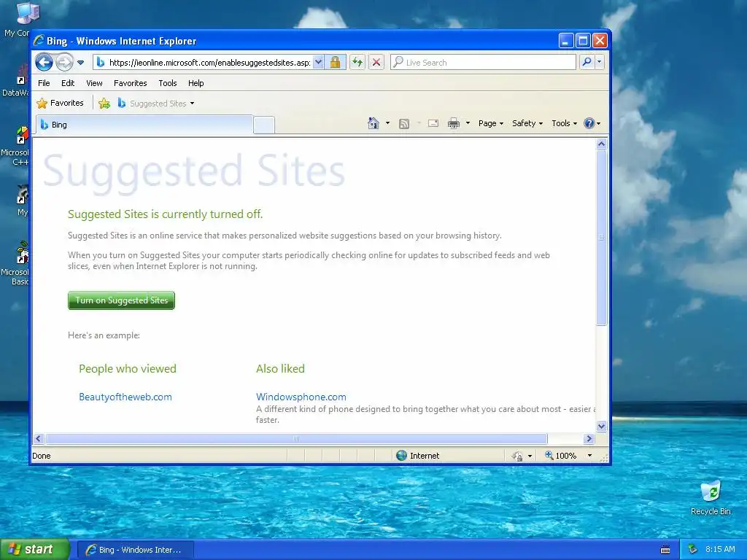Click horizontal scrollbar right arrow
Screen dimensions: 747x560
coord(589,438)
